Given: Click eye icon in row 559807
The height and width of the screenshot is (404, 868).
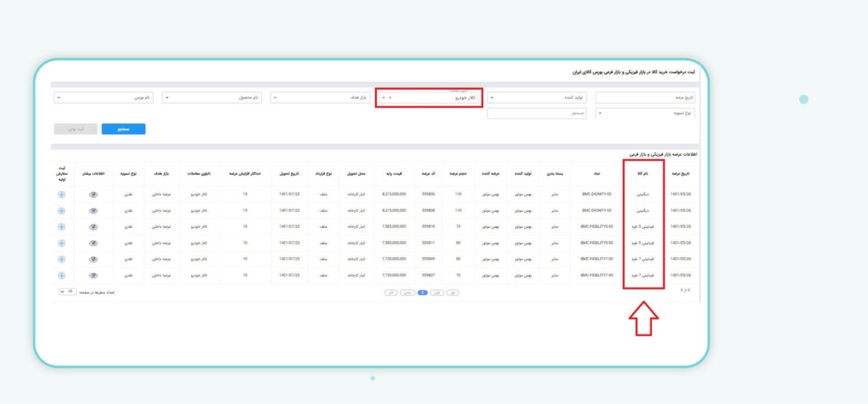Looking at the screenshot, I should 93,275.
